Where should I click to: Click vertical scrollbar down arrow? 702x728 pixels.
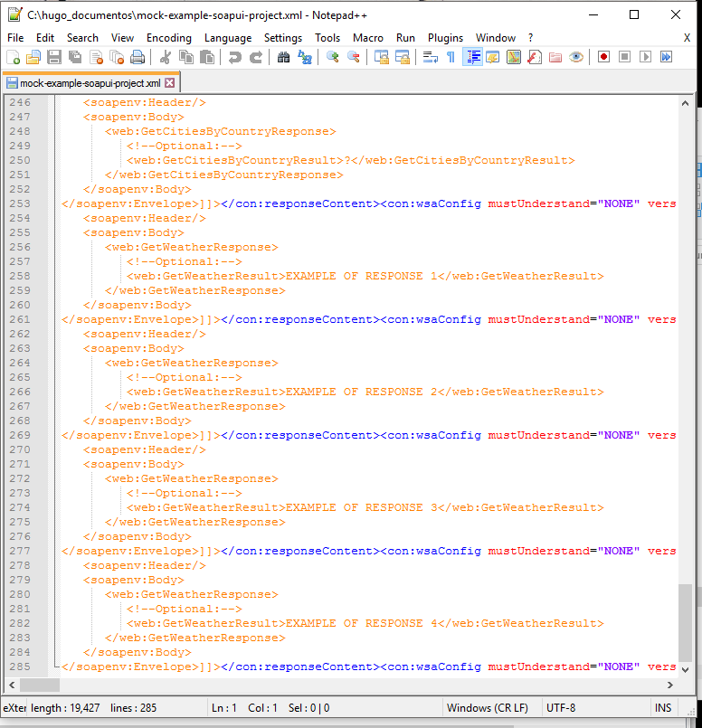[x=686, y=669]
